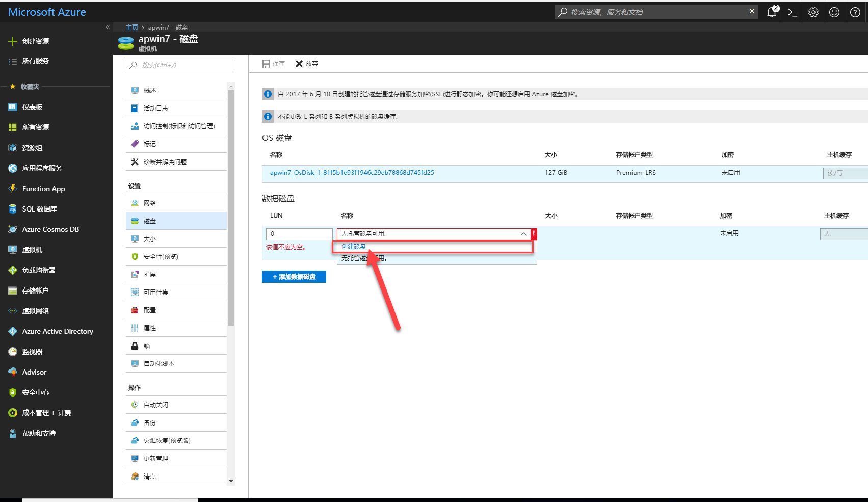Open 可用性集 item
Image resolution: width=868 pixels, height=502 pixels.
176,292
